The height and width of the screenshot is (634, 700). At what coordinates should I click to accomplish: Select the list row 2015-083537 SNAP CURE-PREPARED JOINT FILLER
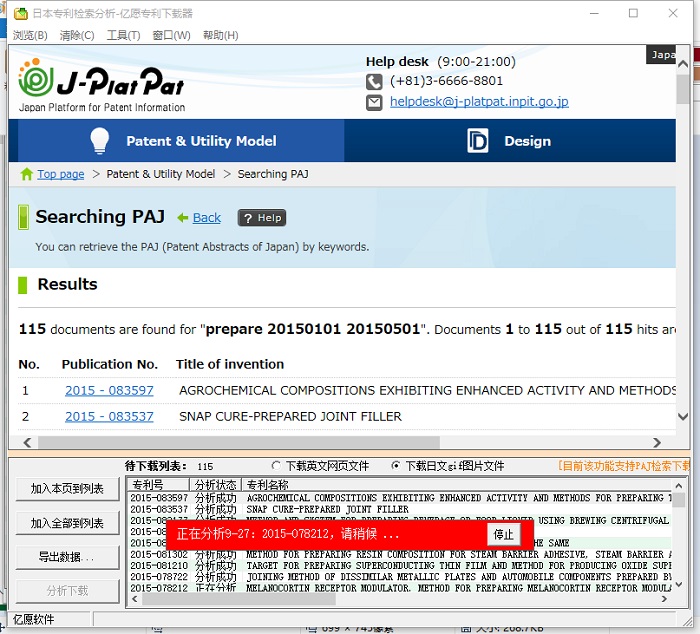(x=400, y=509)
